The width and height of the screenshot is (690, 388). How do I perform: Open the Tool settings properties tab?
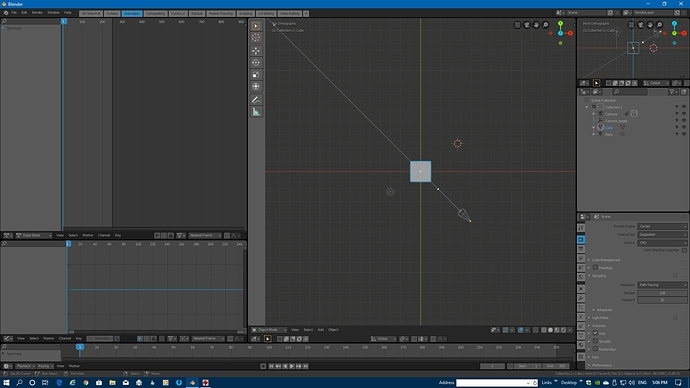click(x=581, y=228)
